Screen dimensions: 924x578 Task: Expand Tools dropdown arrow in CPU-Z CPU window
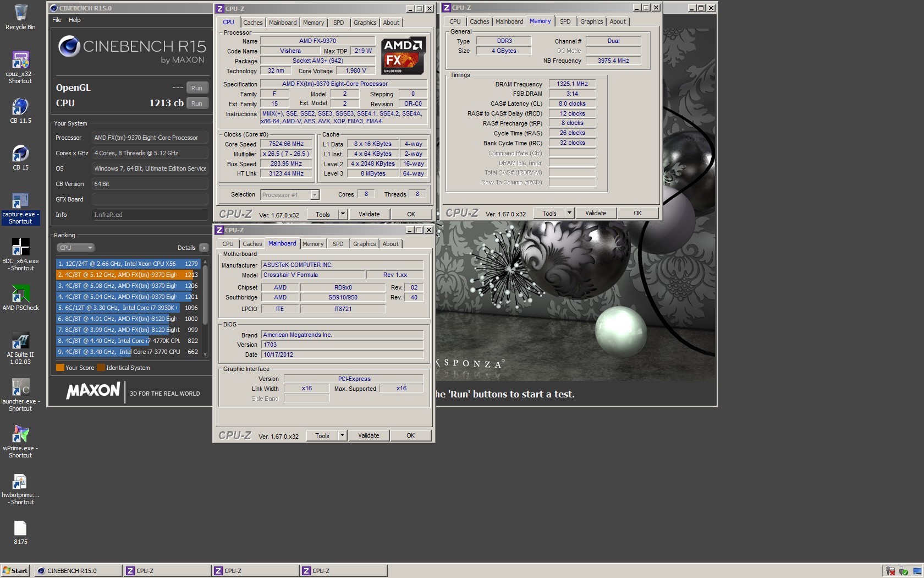pos(343,214)
